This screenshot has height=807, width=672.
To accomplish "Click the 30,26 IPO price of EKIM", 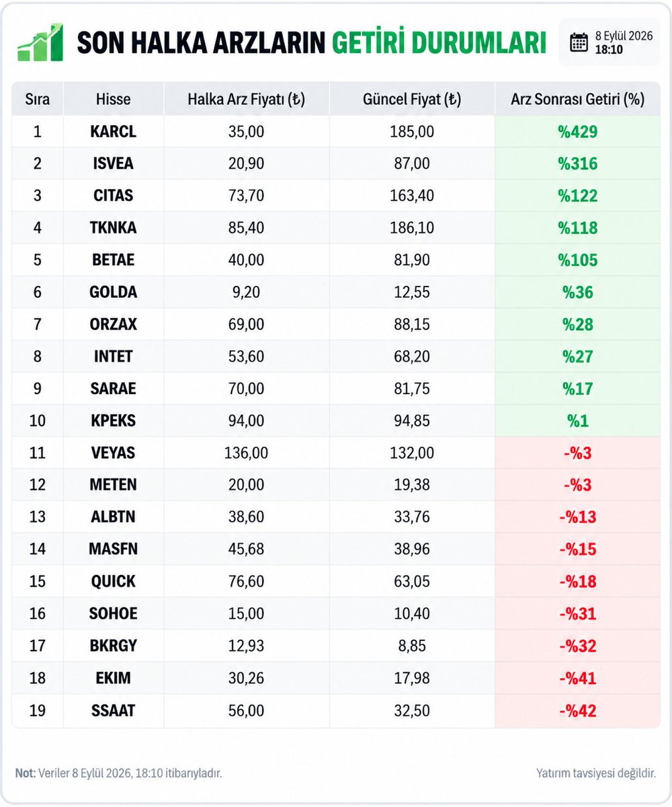I will tap(246, 679).
